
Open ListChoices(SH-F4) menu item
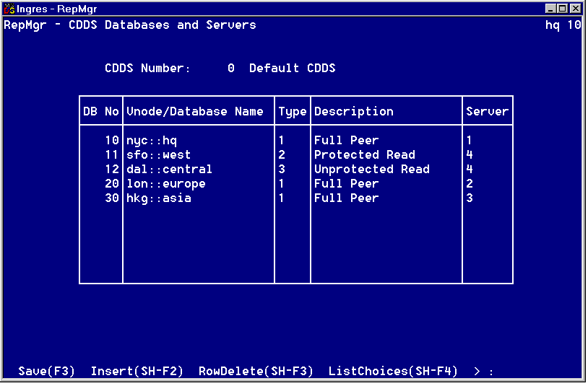point(393,371)
